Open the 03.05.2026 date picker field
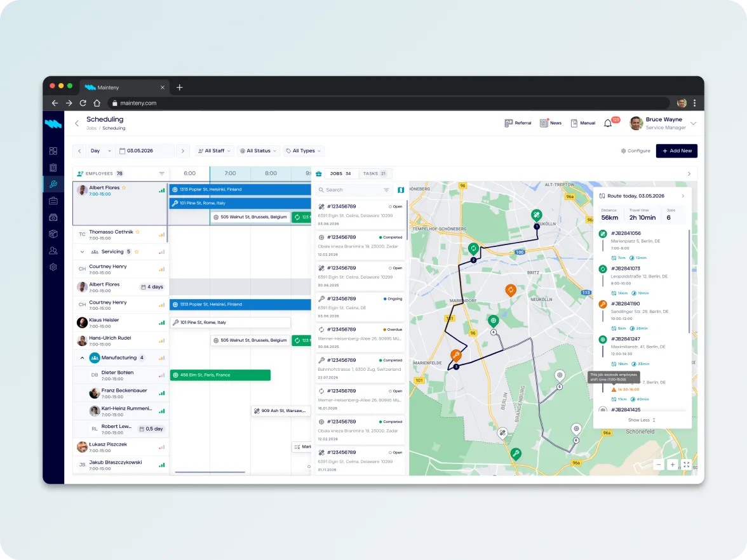747x560 pixels. [x=146, y=151]
